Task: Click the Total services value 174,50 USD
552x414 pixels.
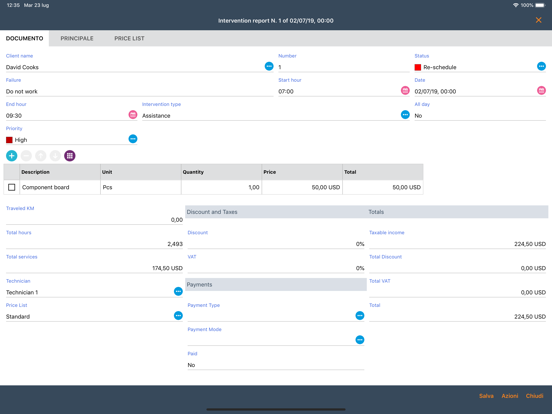Action: coord(167,268)
